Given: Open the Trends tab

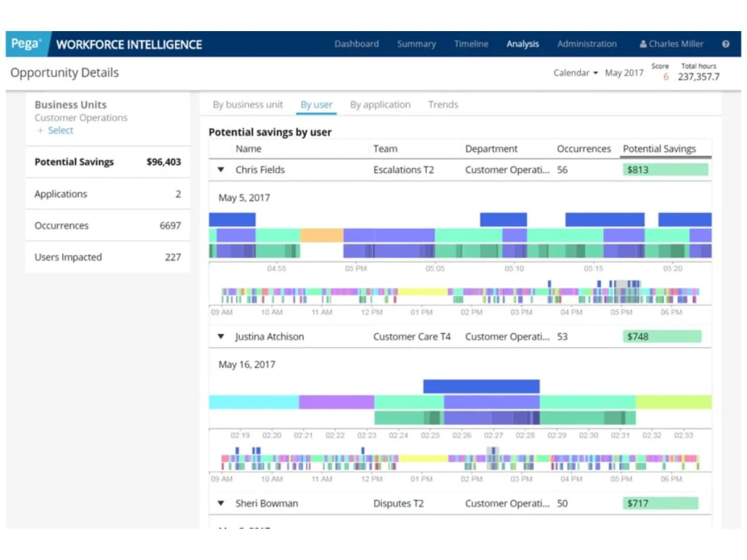Looking at the screenshot, I should 443,105.
